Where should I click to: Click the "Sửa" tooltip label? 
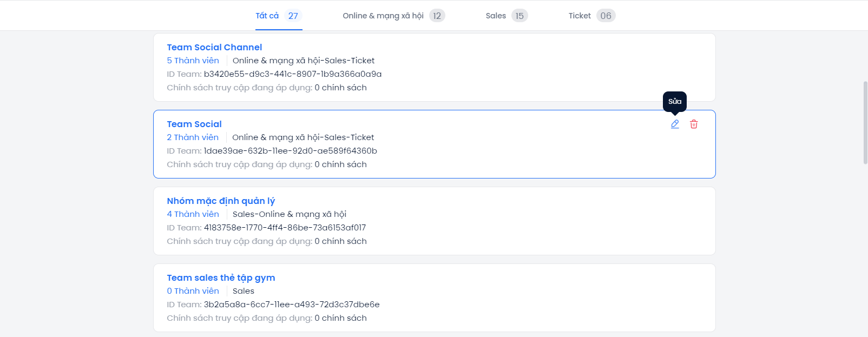(675, 102)
